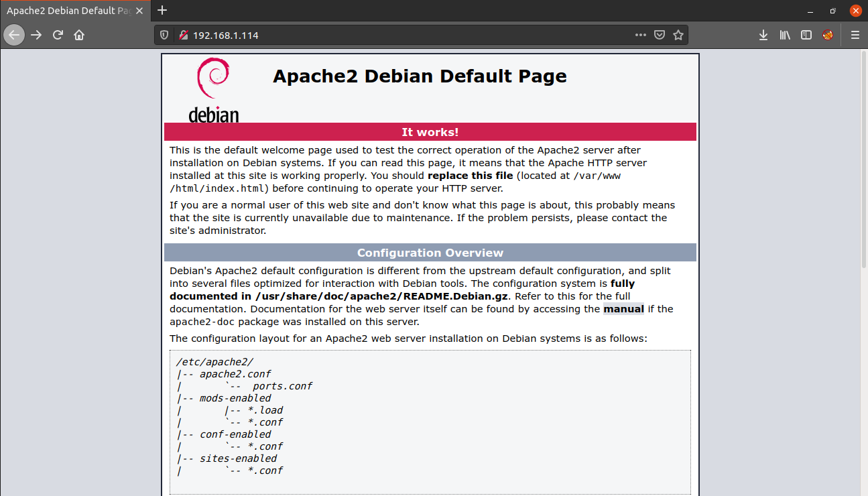
Task: Go forward one page
Action: coord(36,35)
